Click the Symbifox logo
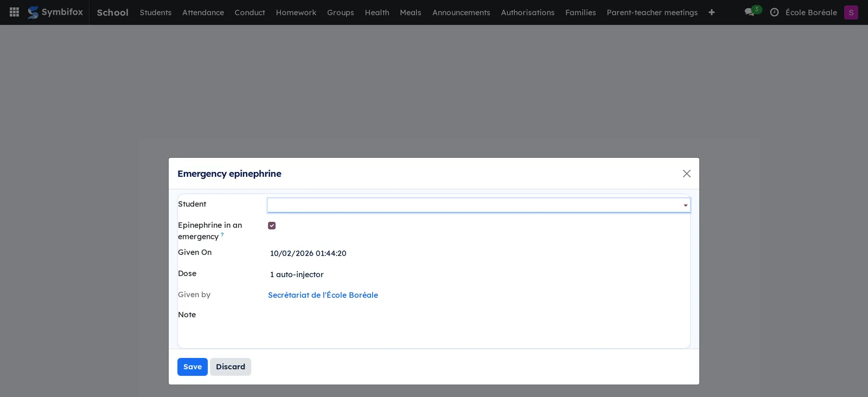This screenshot has height=397, width=868. click(55, 12)
